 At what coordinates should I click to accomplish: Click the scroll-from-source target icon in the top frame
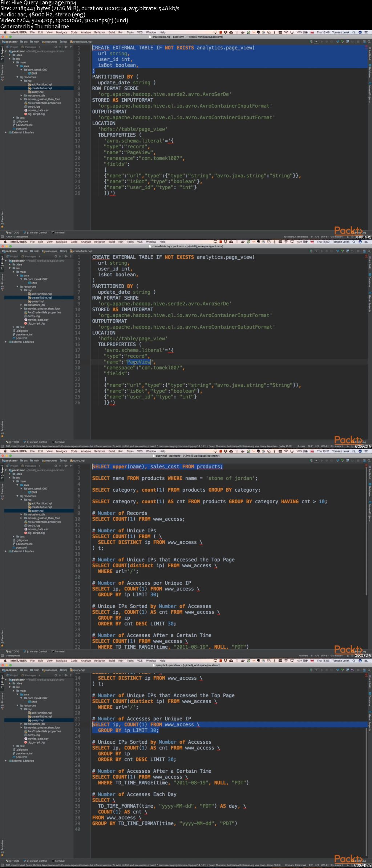(x=56, y=47)
